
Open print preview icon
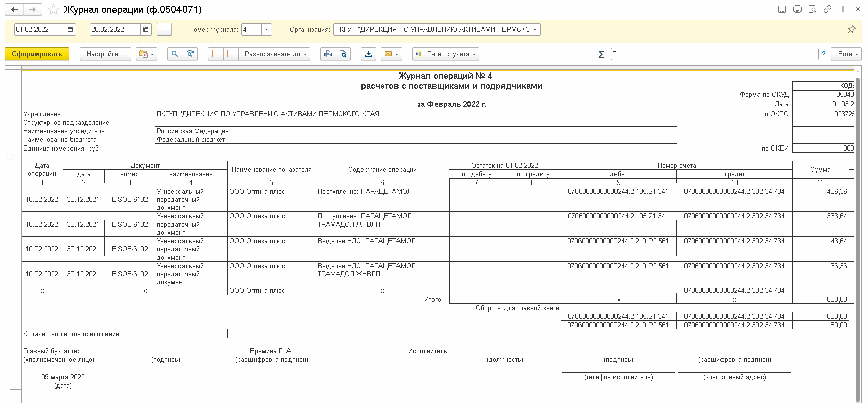point(343,54)
